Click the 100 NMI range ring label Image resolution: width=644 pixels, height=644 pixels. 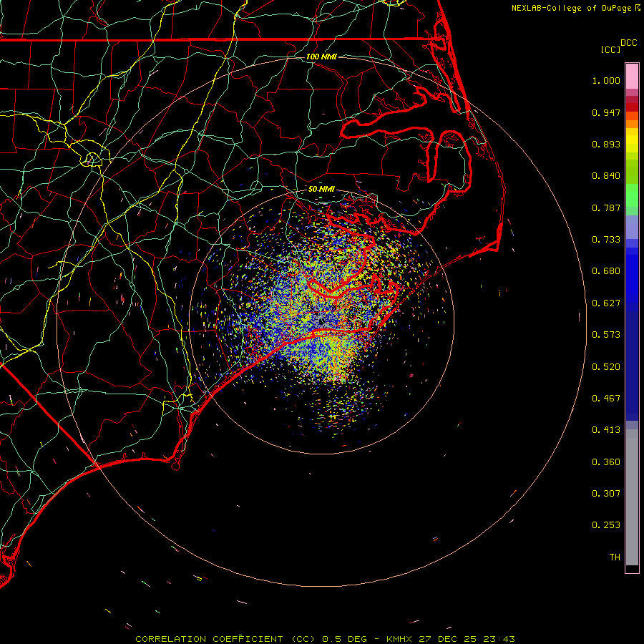tap(321, 57)
